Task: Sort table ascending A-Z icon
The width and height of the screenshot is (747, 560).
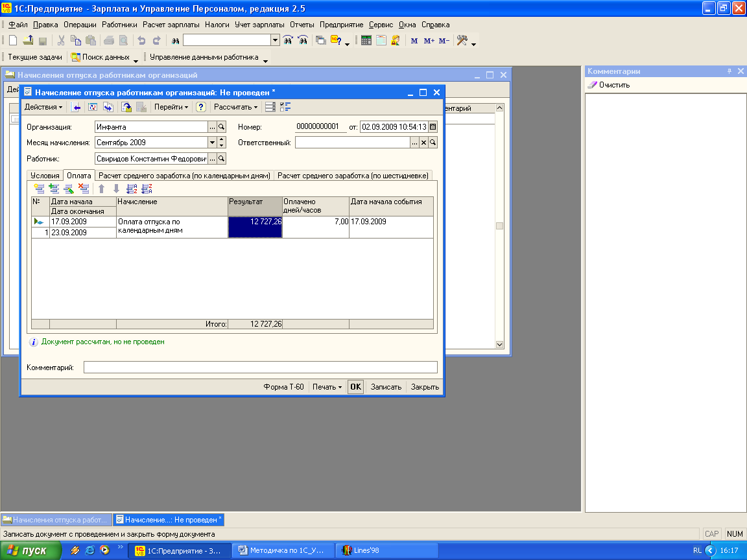Action: click(132, 189)
